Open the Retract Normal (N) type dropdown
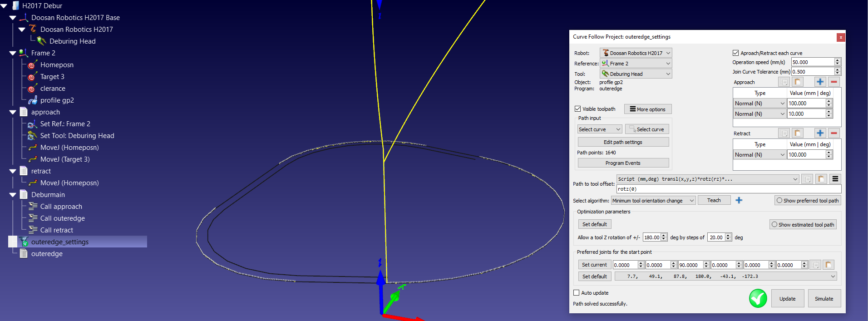 tap(759, 155)
